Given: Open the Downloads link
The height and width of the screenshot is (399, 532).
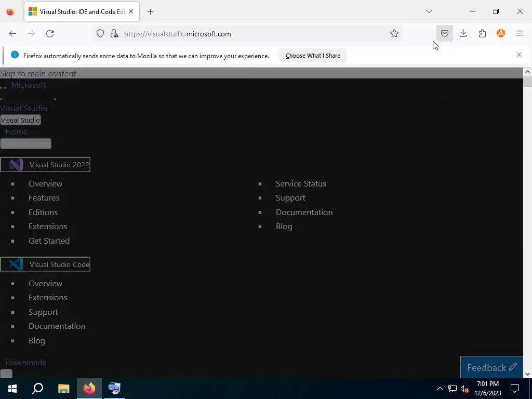Looking at the screenshot, I should pyautogui.click(x=26, y=362).
